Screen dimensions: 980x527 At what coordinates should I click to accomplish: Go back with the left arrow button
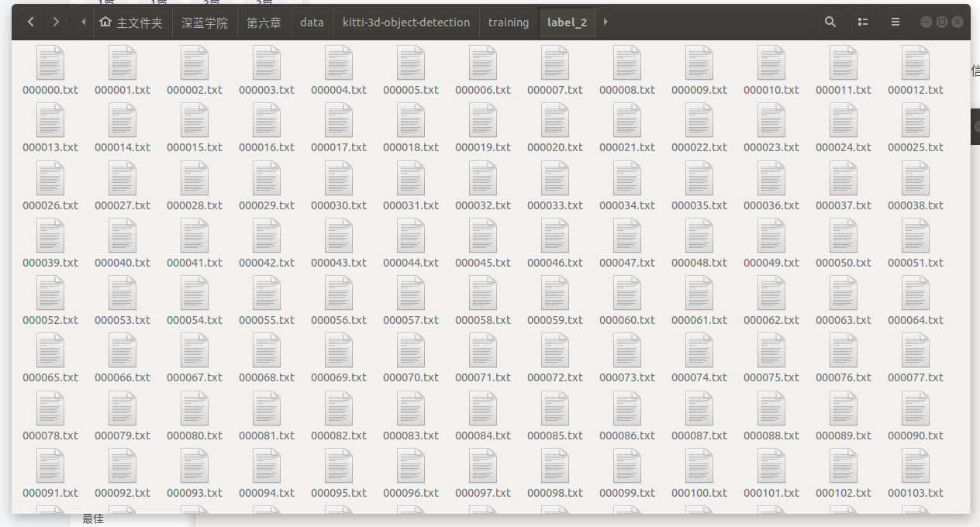pos(31,22)
